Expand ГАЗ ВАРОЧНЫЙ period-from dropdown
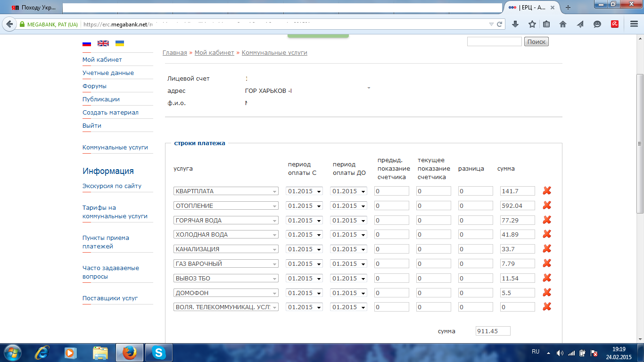Image resolution: width=644 pixels, height=362 pixels. coord(304,264)
